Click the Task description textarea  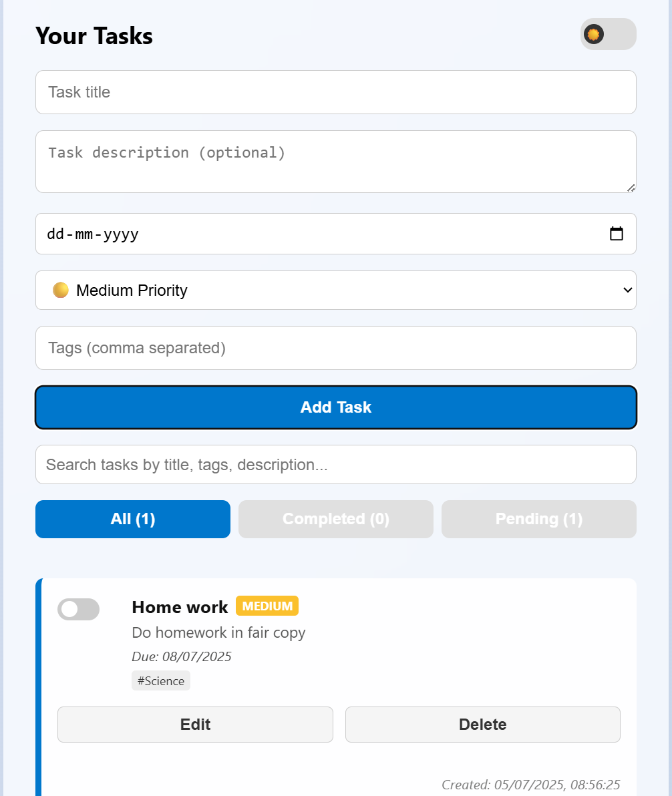pos(336,162)
